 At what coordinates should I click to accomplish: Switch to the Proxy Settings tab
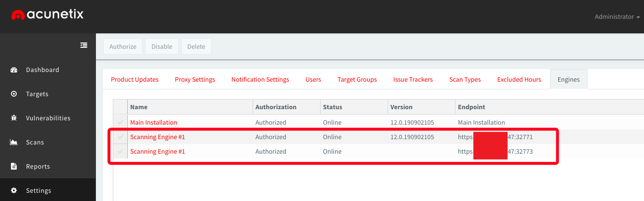(x=195, y=80)
